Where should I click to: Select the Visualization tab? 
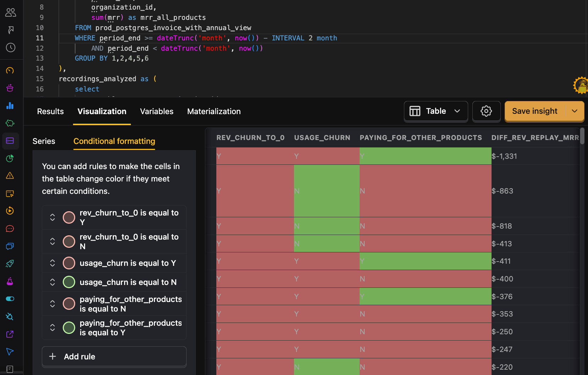click(x=102, y=112)
